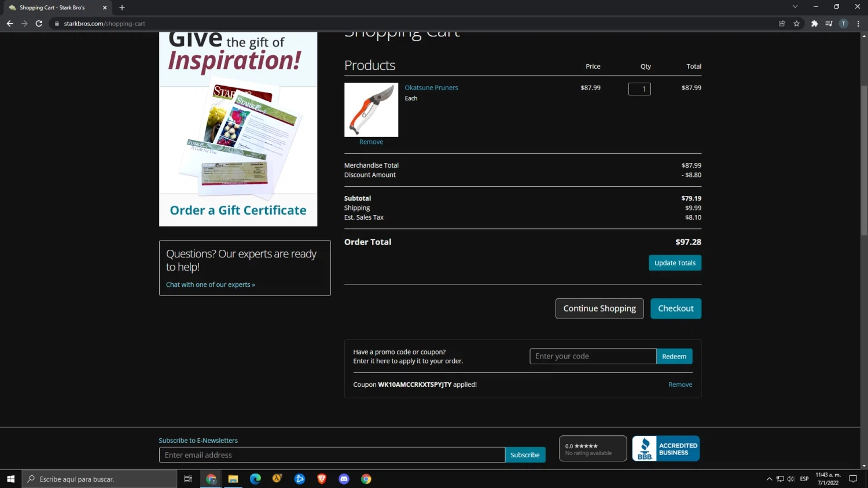Share this page from address bar
This screenshot has width=868, height=488.
pos(782,24)
